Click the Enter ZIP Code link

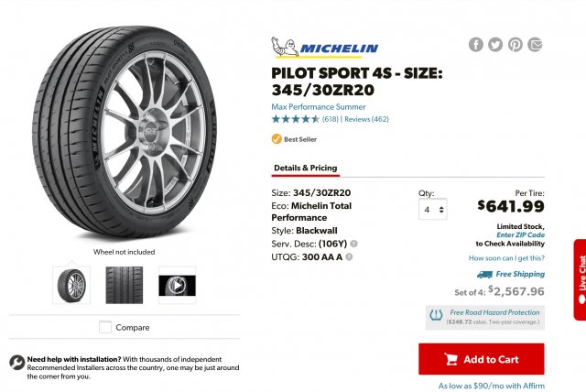(x=521, y=235)
